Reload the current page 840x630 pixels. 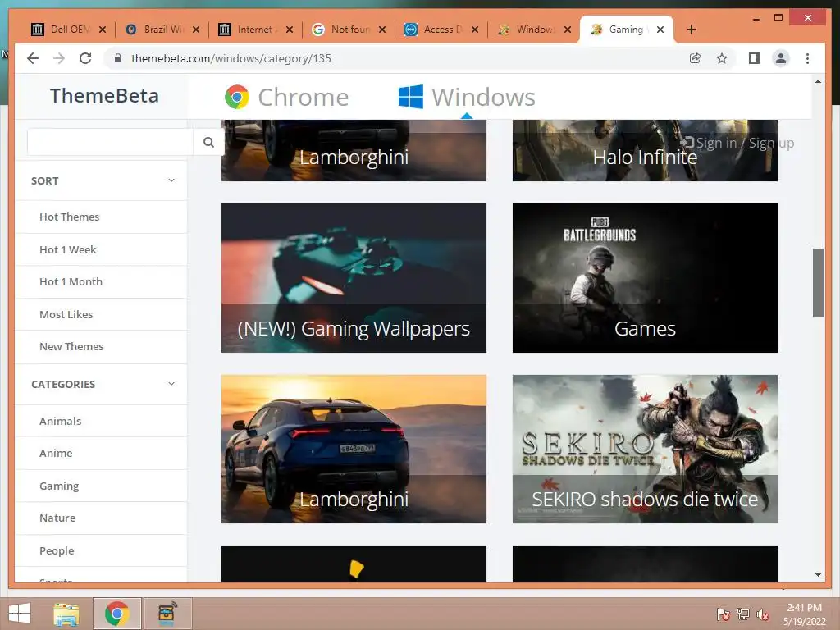[85, 58]
